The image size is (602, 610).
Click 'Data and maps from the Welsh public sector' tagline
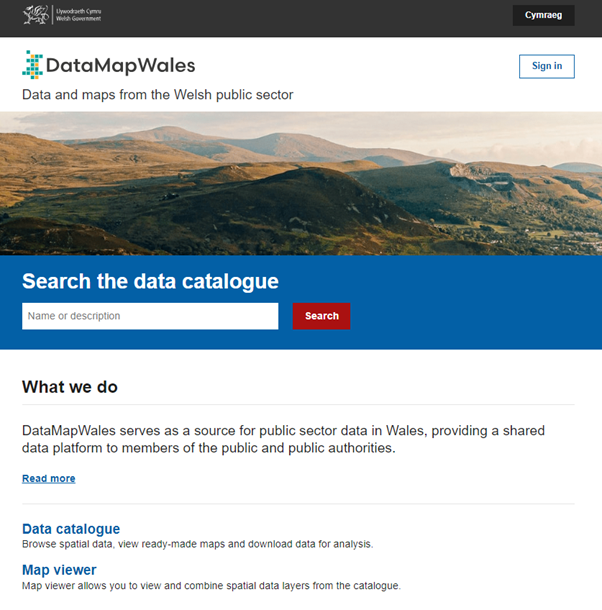[158, 95]
